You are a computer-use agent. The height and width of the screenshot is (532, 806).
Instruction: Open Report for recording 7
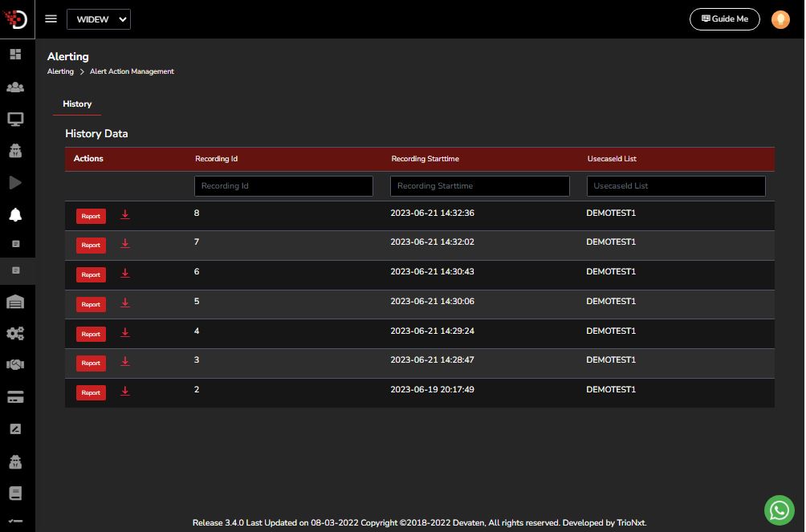click(91, 246)
